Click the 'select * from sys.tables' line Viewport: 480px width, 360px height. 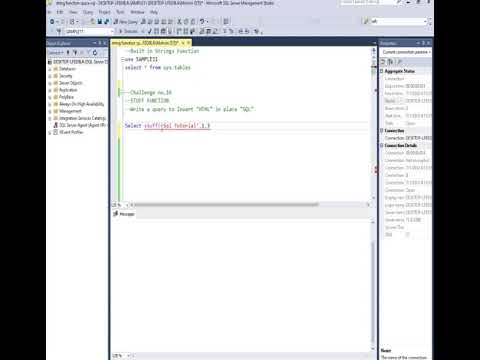pyautogui.click(x=158, y=68)
